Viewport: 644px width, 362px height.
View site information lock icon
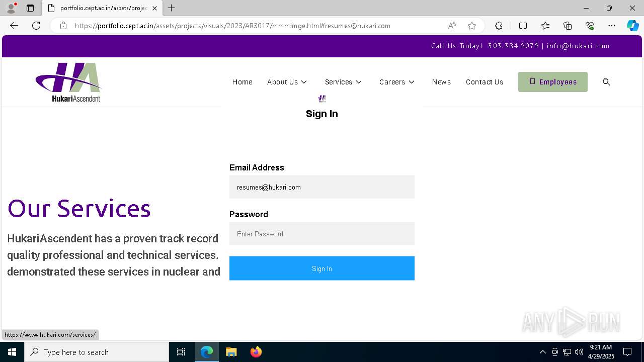coord(63,26)
